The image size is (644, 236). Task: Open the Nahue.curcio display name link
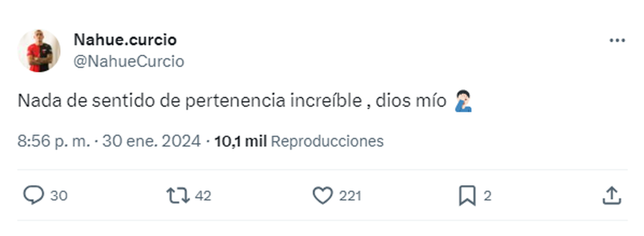pos(125,40)
